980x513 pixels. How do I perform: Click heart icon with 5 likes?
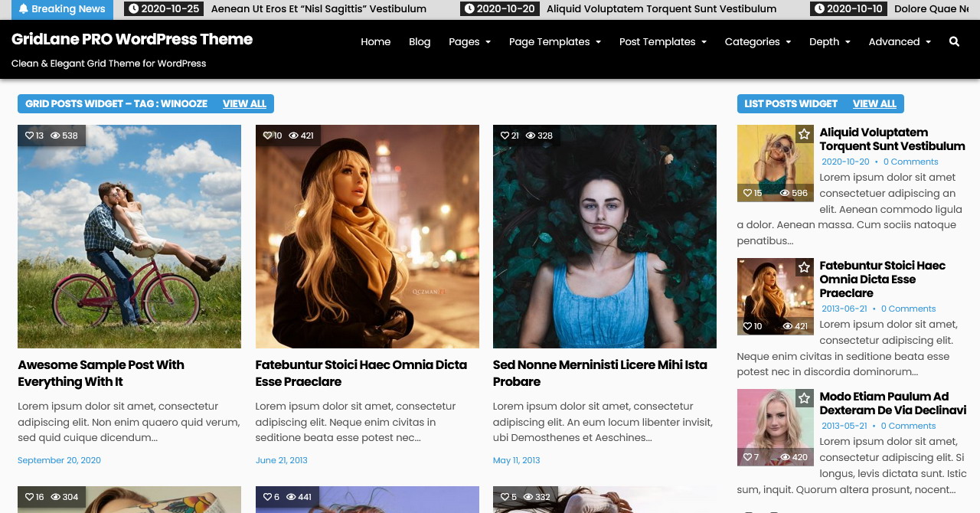pyautogui.click(x=505, y=497)
